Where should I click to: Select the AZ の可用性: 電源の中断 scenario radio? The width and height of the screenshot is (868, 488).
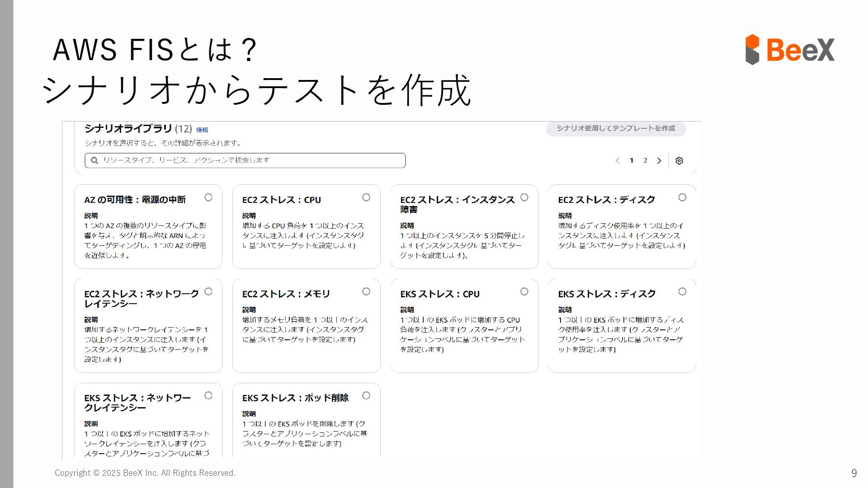point(208,197)
